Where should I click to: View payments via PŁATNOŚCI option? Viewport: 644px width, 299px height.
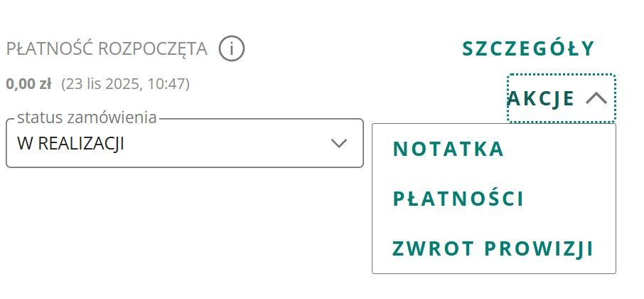[x=458, y=199]
